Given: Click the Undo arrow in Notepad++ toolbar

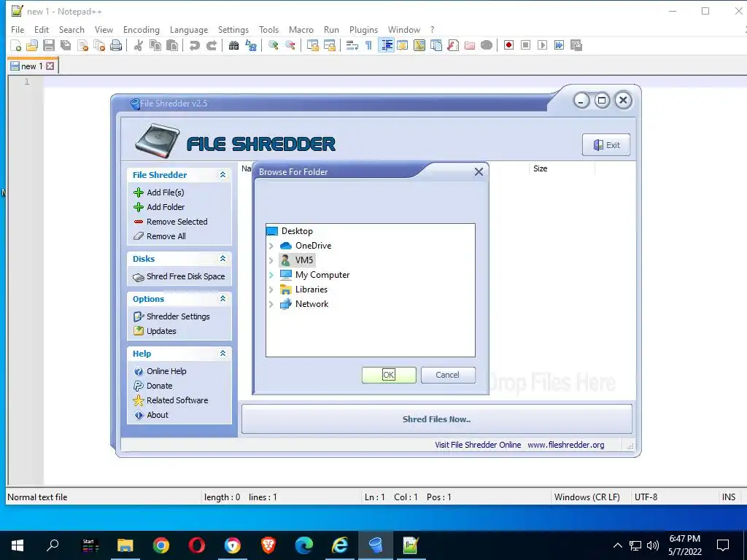Looking at the screenshot, I should tap(194, 45).
